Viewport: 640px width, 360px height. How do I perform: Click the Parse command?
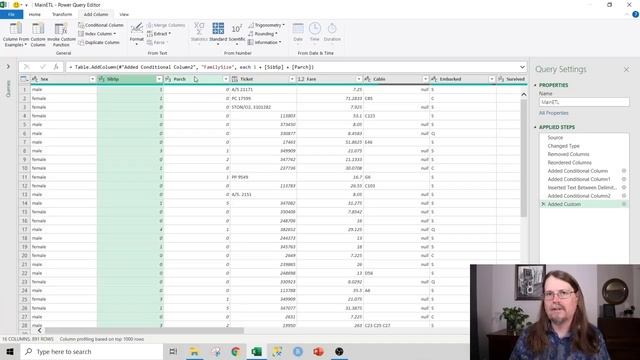(x=157, y=42)
